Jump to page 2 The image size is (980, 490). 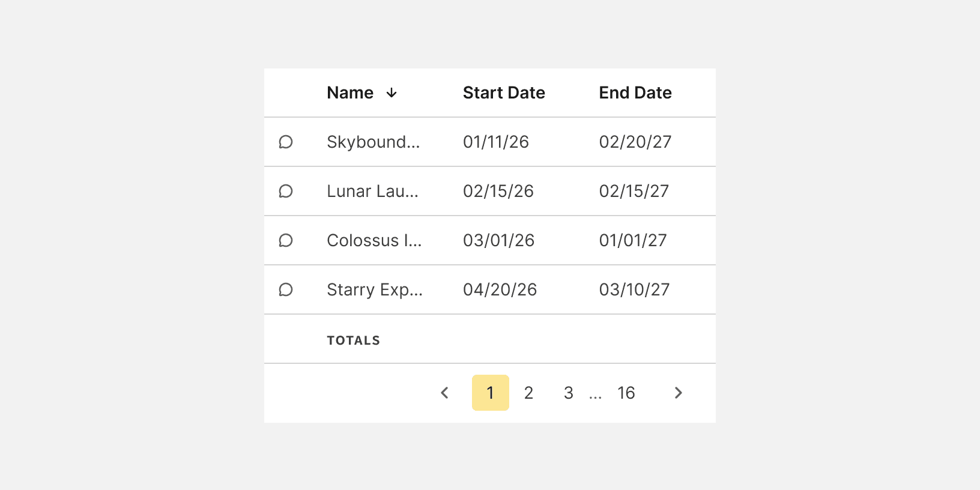(528, 393)
